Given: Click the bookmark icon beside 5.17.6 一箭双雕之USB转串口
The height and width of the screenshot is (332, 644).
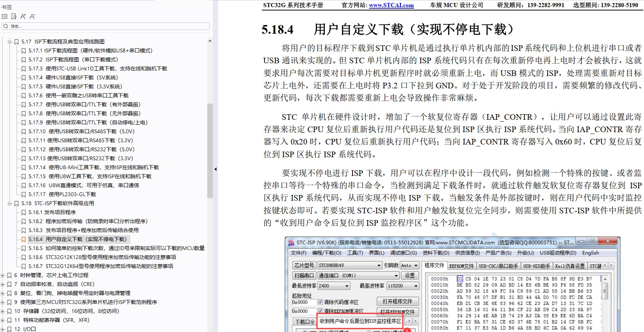Looking at the screenshot, I should pos(24,96).
